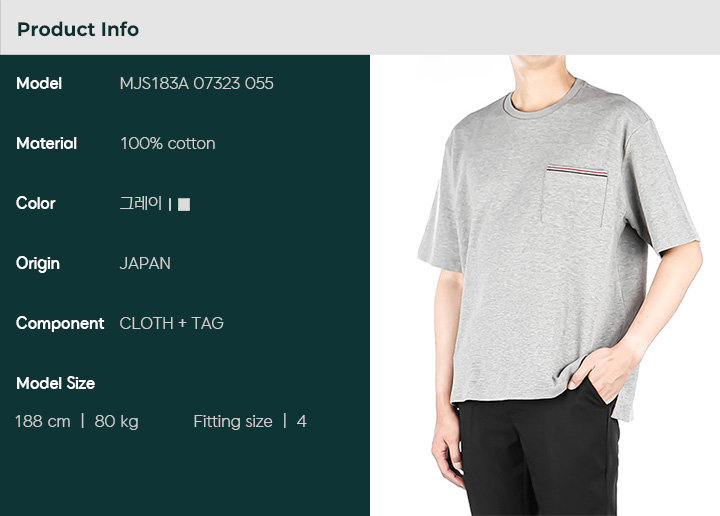Click the Model Size heading
720x516 pixels.
click(x=56, y=383)
